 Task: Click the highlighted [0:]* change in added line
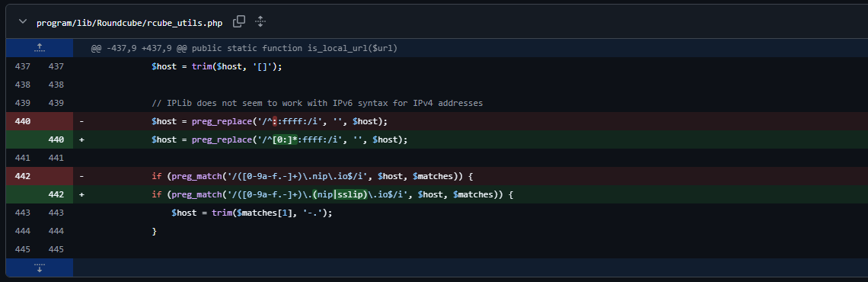(272, 139)
